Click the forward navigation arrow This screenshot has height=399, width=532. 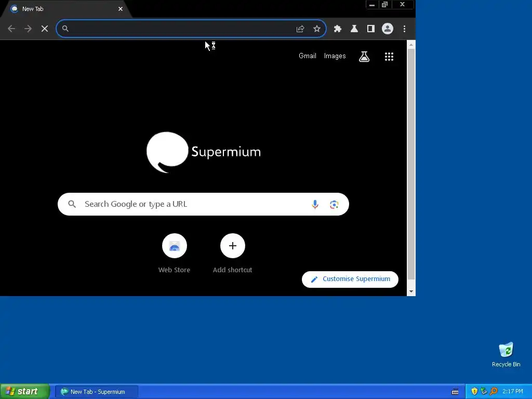28,29
